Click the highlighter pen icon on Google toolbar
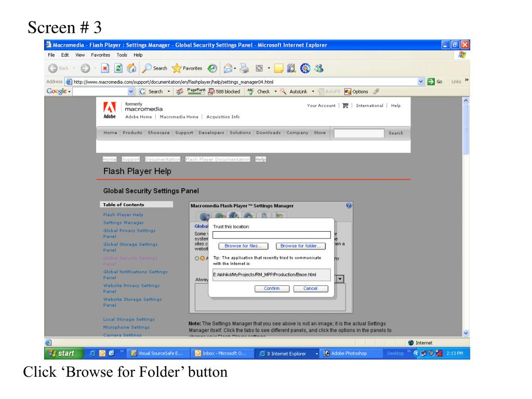The image size is (532, 399). coord(376,91)
